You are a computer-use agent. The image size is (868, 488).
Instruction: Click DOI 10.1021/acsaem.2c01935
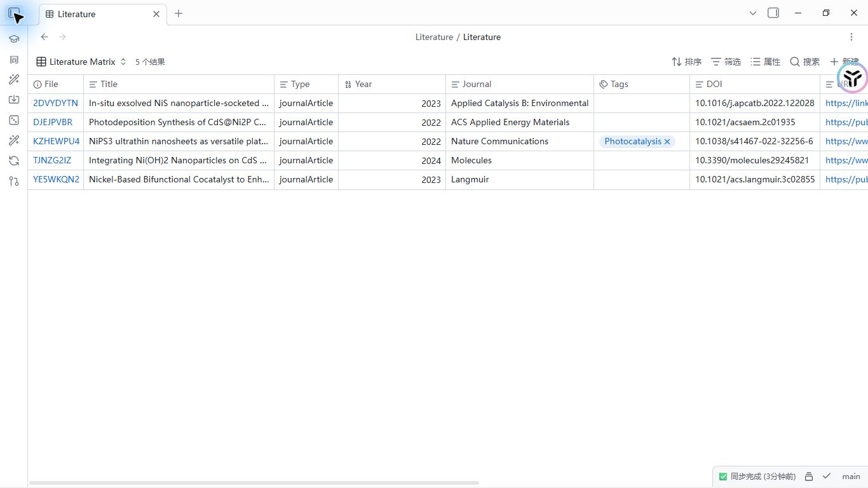tap(755, 122)
